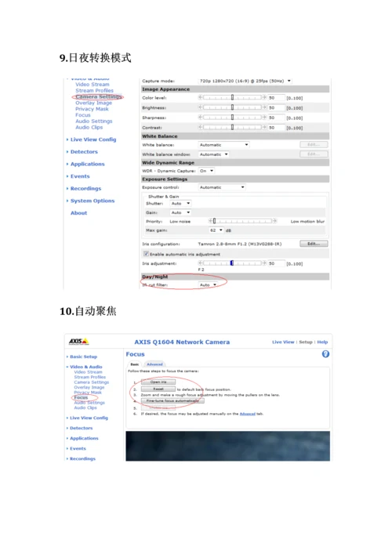Viewport: 392px width, 554px height.
Task: Open Help link in header
Action: (322, 342)
